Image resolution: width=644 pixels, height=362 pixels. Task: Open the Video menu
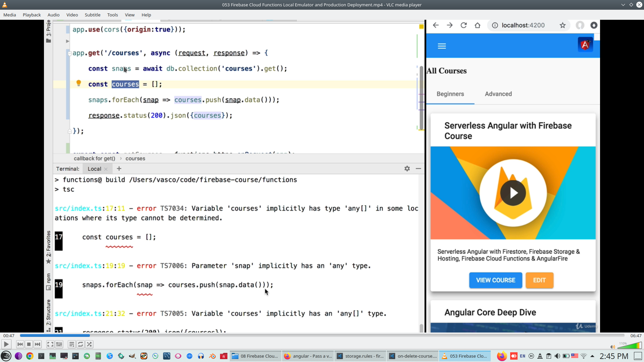click(x=72, y=15)
